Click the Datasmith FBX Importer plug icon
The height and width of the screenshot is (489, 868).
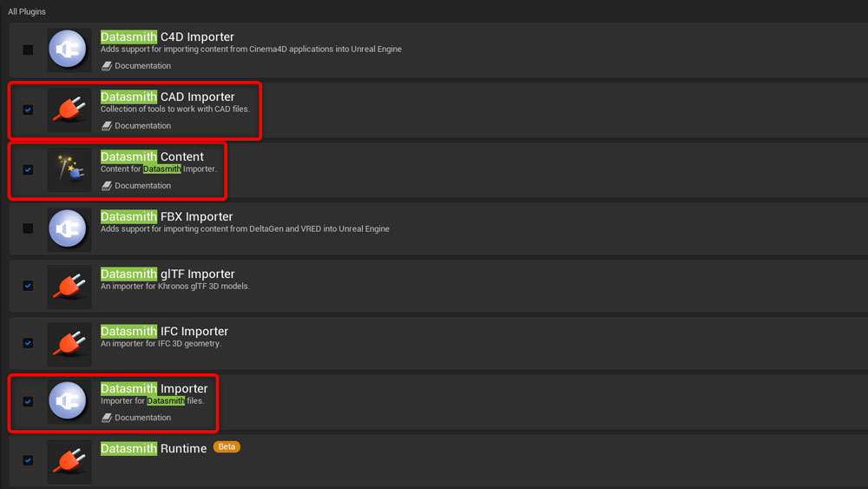point(69,229)
